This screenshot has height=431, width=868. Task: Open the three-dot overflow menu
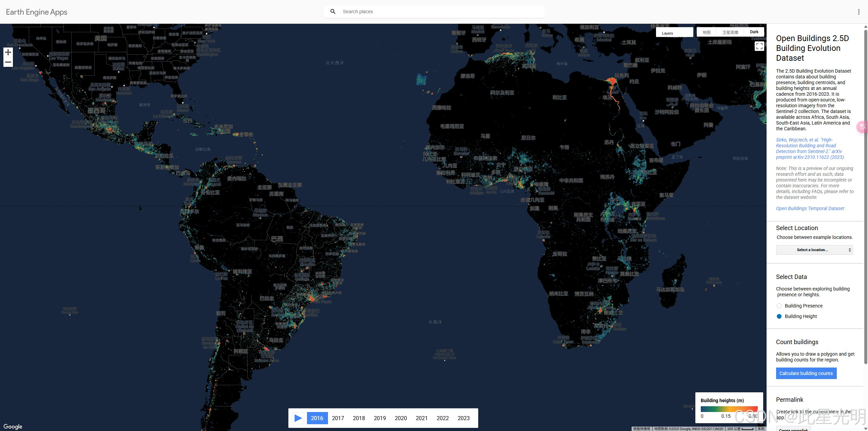[x=859, y=12]
